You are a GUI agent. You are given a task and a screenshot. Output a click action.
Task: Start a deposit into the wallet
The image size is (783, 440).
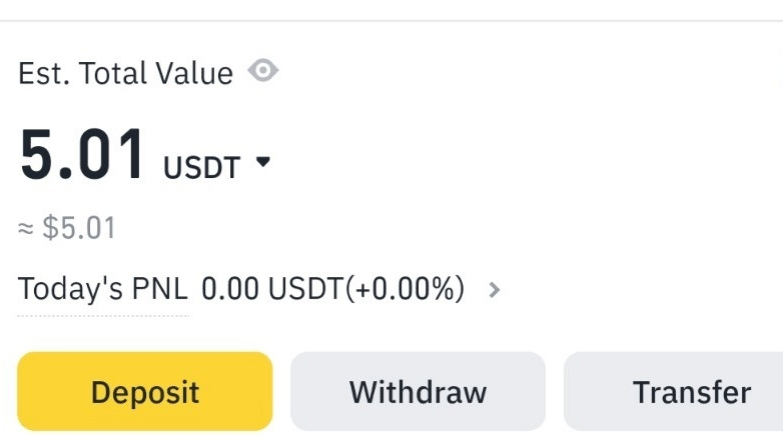tap(145, 392)
